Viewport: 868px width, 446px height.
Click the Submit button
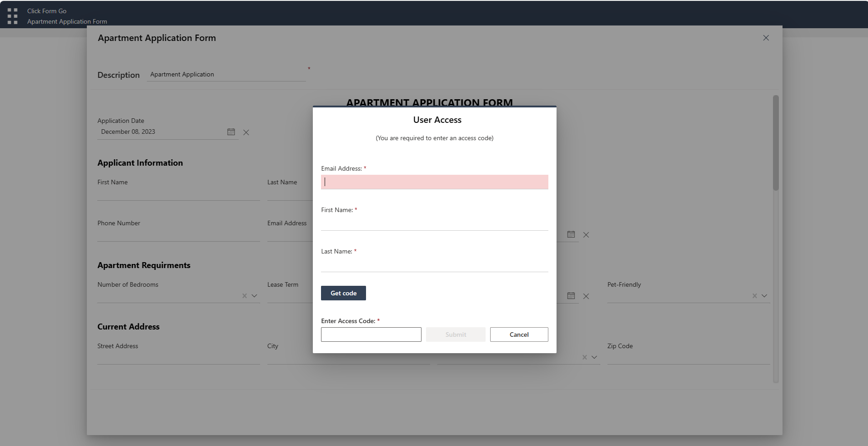pos(456,334)
